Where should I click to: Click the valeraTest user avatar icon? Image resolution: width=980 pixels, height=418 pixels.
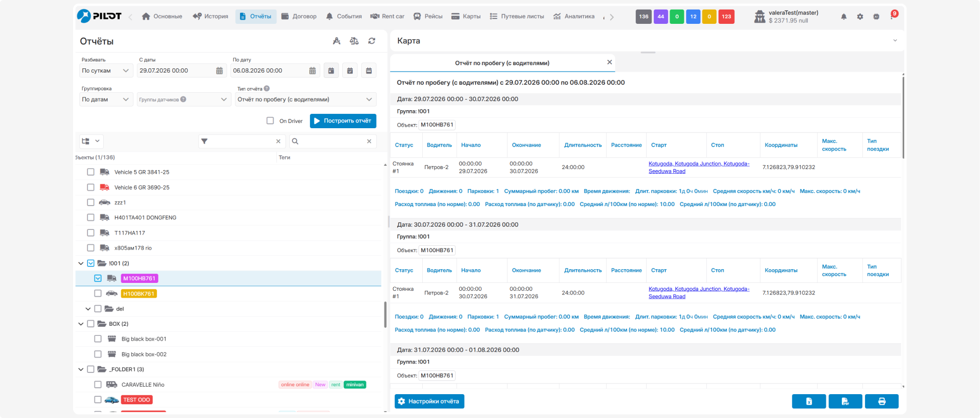point(760,17)
